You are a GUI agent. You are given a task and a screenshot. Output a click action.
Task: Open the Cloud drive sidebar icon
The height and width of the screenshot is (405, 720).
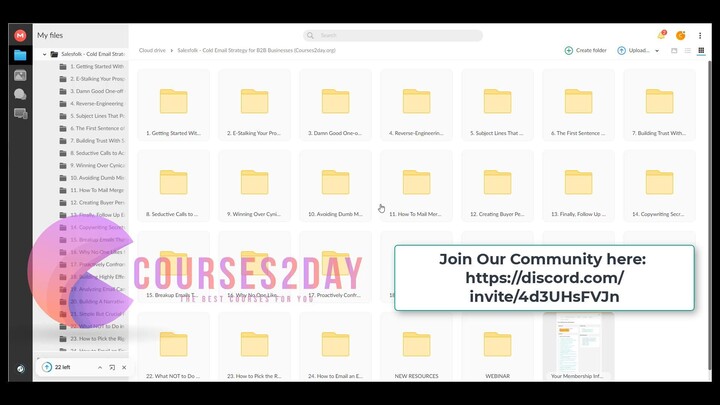[x=20, y=55]
